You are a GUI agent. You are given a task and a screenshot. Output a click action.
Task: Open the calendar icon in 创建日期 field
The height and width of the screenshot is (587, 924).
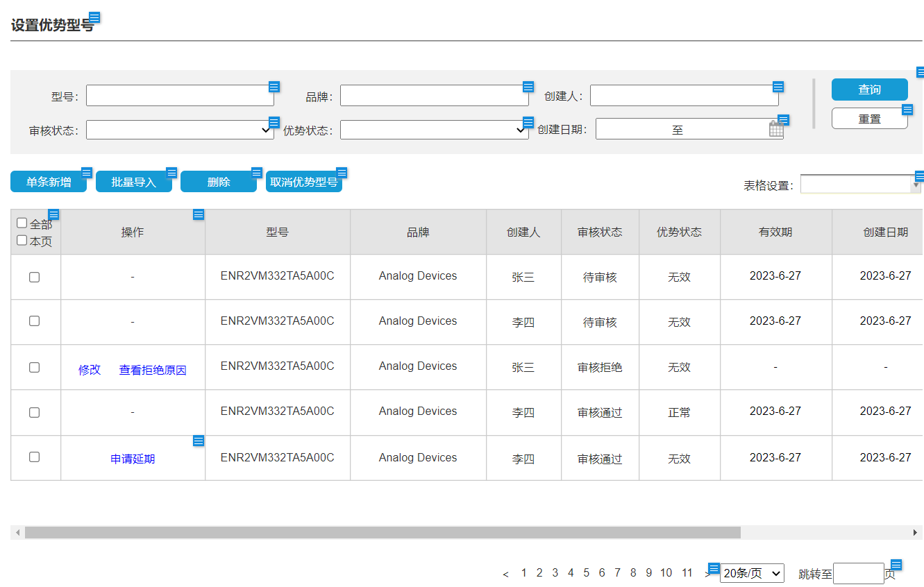coord(775,129)
